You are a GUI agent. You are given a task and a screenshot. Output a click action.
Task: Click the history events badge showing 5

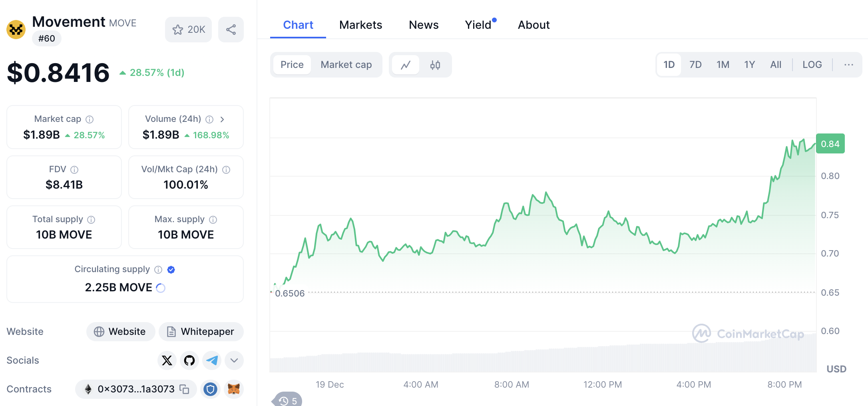coord(288,400)
